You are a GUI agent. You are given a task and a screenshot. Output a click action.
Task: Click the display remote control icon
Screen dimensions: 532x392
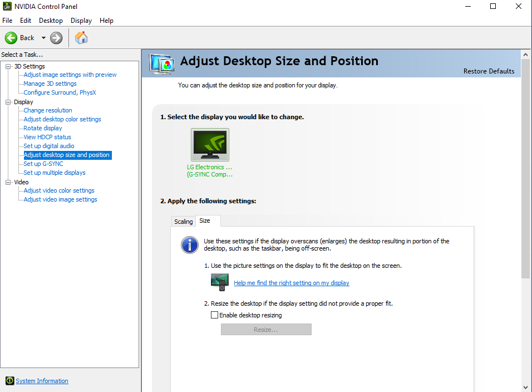click(x=219, y=282)
